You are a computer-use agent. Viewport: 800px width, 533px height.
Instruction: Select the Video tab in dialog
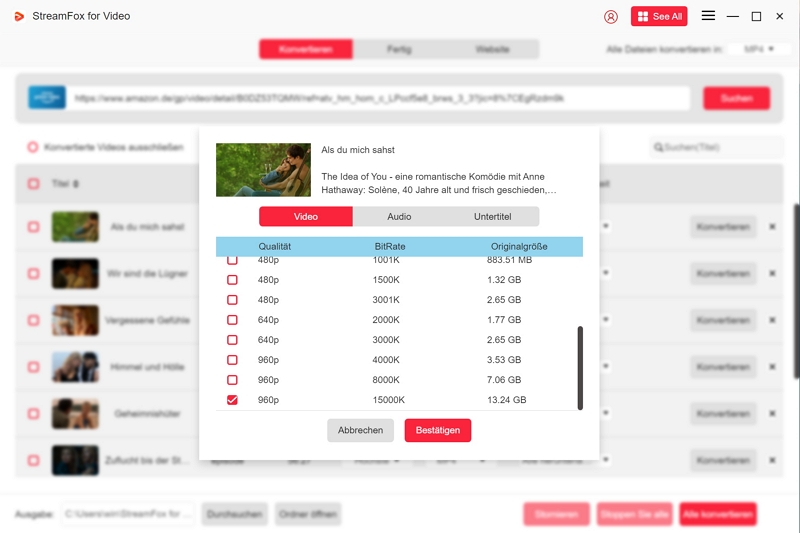pyautogui.click(x=306, y=217)
